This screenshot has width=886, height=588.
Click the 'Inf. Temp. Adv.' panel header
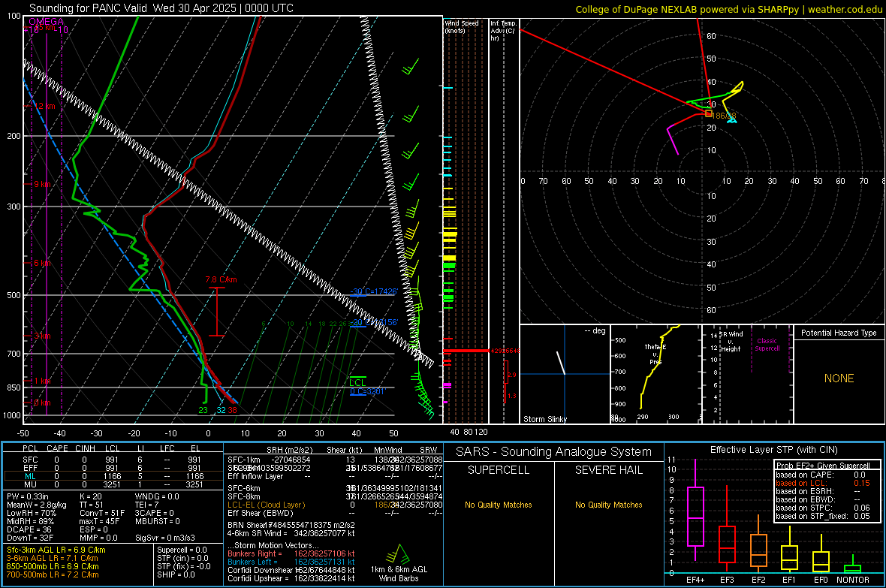[x=503, y=31]
